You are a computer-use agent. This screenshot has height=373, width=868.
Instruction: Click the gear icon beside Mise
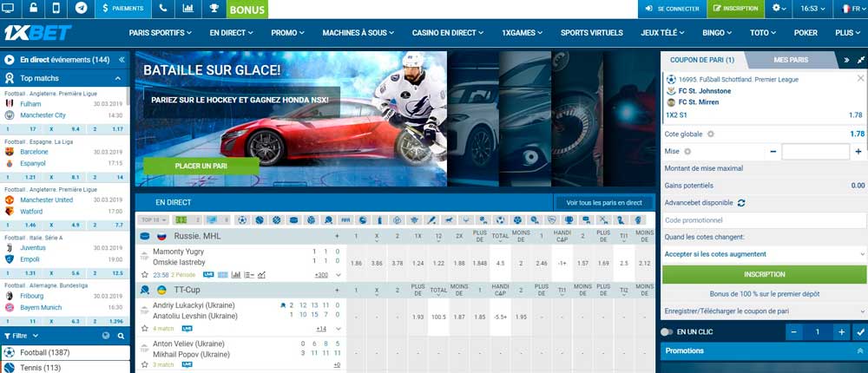(687, 151)
